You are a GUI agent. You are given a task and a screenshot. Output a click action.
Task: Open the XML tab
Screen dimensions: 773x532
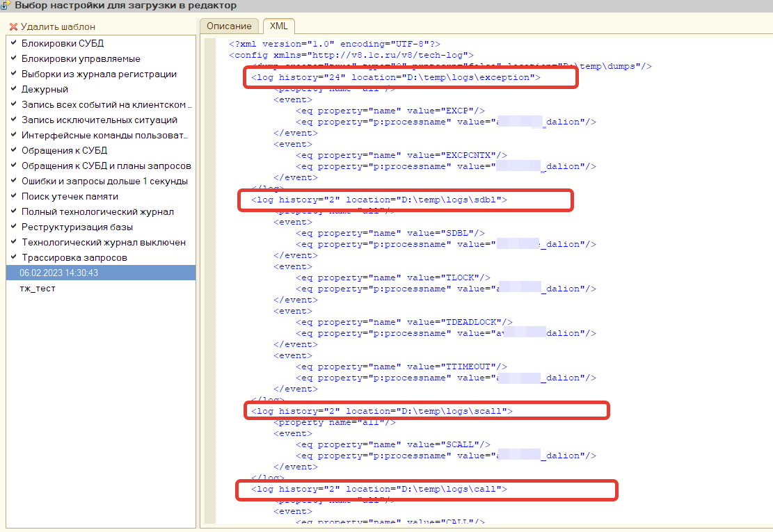tap(278, 26)
